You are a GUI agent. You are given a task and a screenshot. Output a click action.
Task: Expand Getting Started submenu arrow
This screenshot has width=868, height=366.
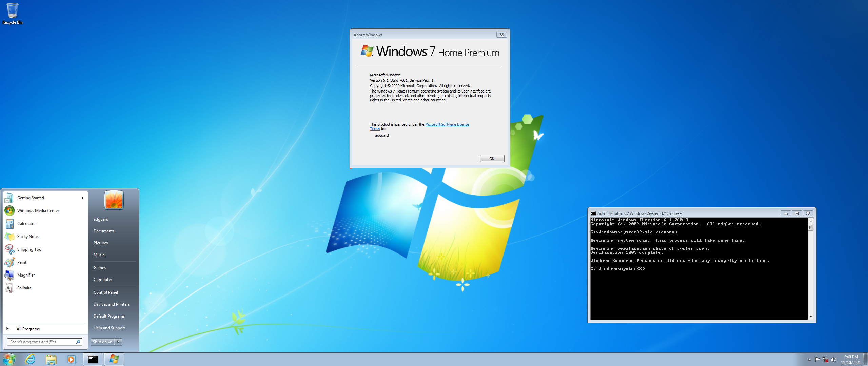click(x=82, y=198)
